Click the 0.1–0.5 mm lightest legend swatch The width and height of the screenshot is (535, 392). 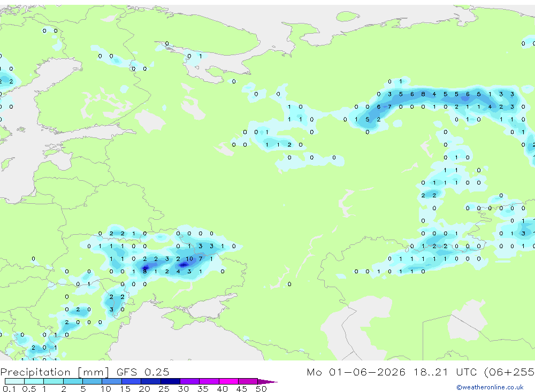(x=14, y=381)
